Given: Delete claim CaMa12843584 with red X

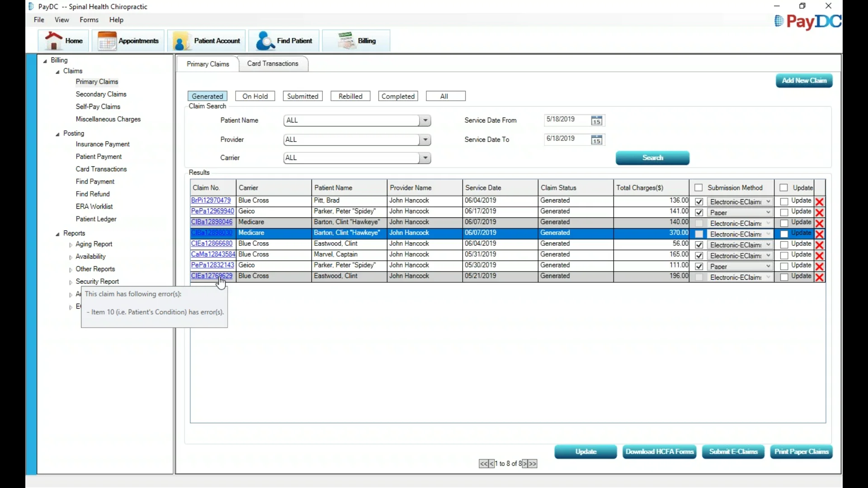Looking at the screenshot, I should (x=819, y=255).
